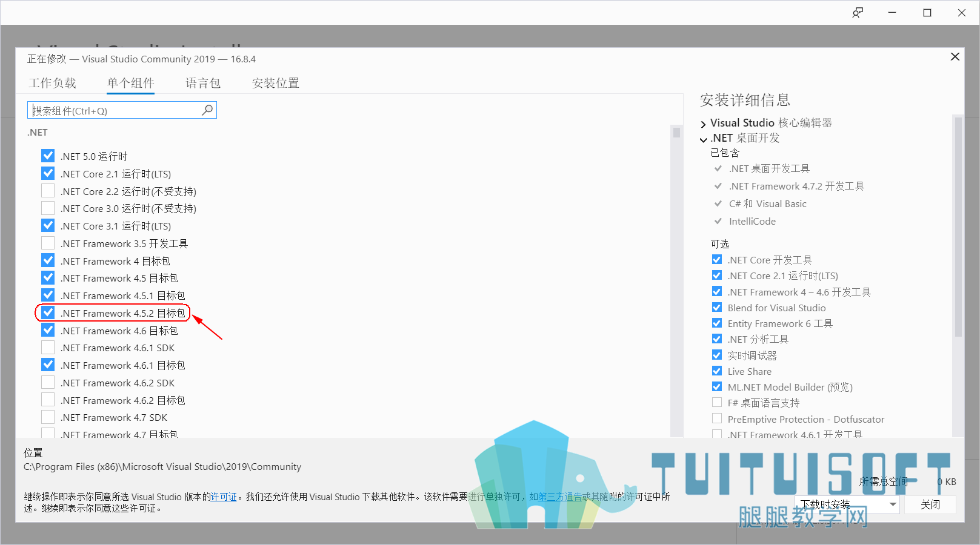Check PreEmptive Protection - Dotfuscator
This screenshot has width=980, height=545.
click(717, 418)
